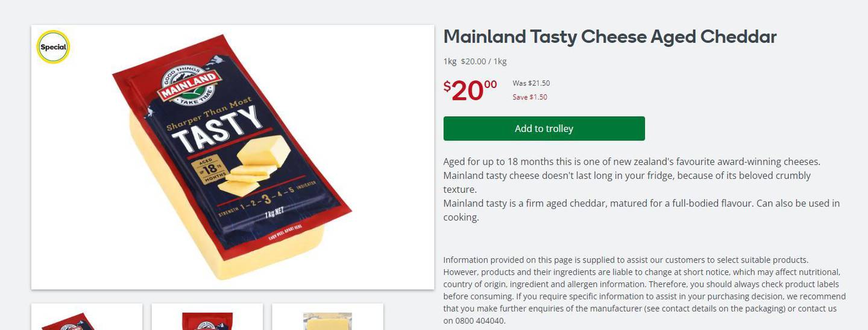Click the yellow Special badge icon
The width and height of the screenshot is (868, 330).
pos(53,47)
